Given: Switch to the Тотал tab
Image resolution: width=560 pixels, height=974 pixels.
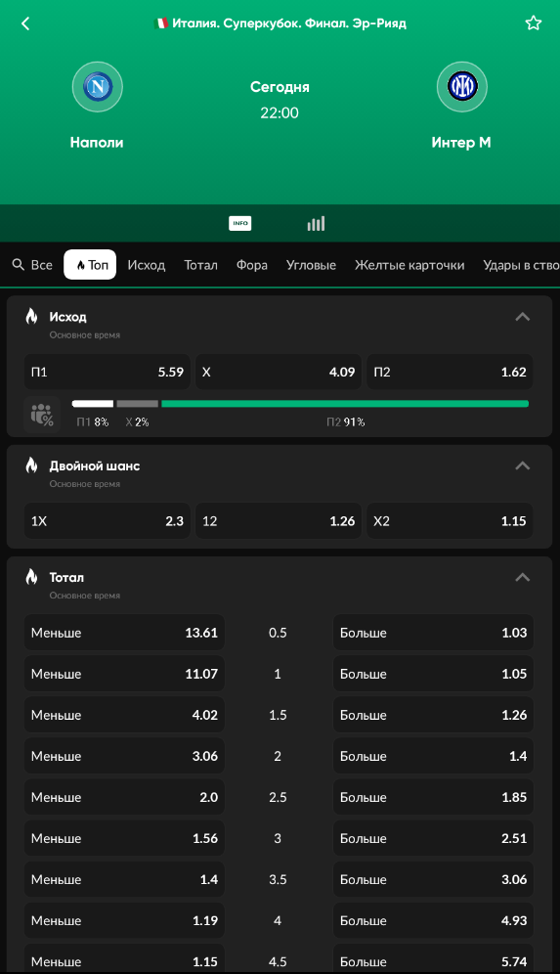Looking at the screenshot, I should coord(200,265).
